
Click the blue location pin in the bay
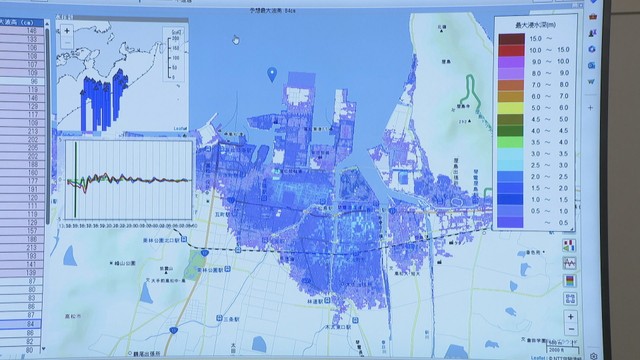[272, 74]
